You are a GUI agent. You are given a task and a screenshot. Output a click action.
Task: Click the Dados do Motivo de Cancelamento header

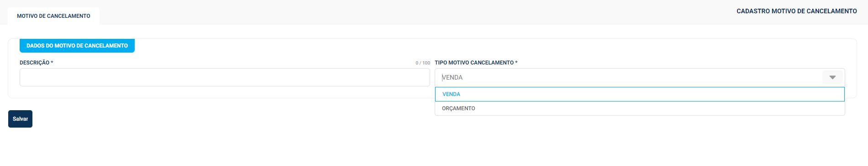pos(77,46)
